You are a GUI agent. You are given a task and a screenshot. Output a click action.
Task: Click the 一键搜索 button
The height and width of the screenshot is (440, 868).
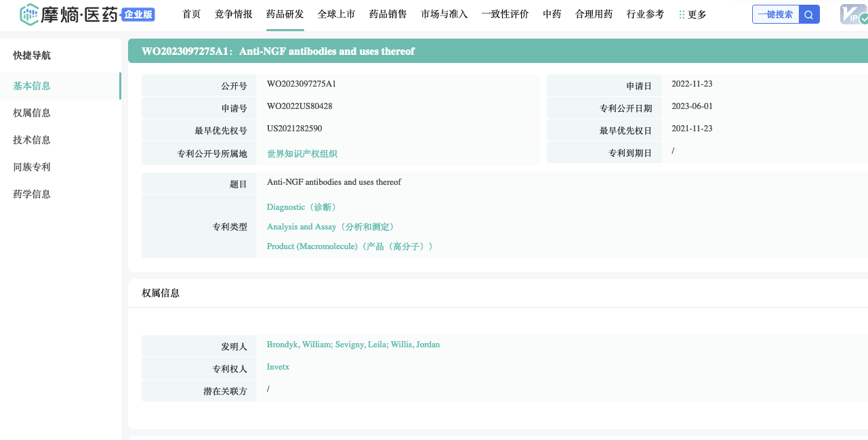point(776,14)
